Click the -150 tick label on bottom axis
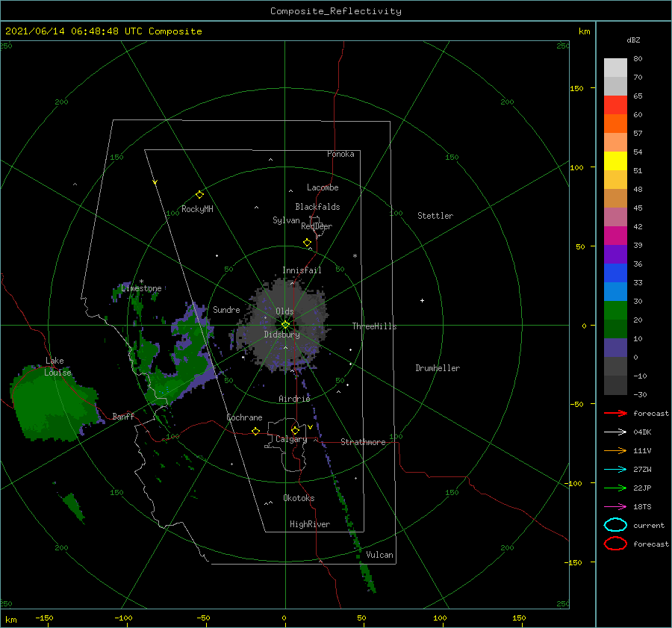The width and height of the screenshot is (672, 628). coord(44,618)
